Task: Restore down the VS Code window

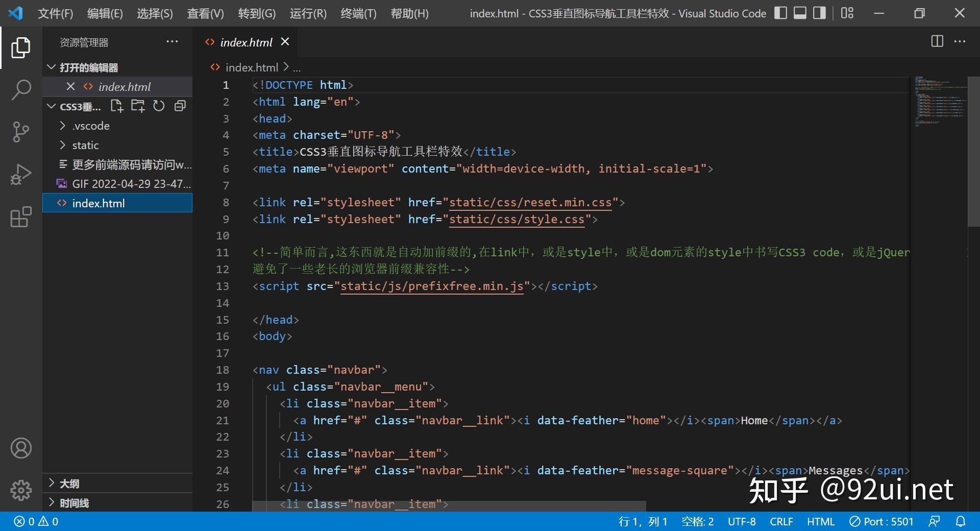Action: coord(919,13)
